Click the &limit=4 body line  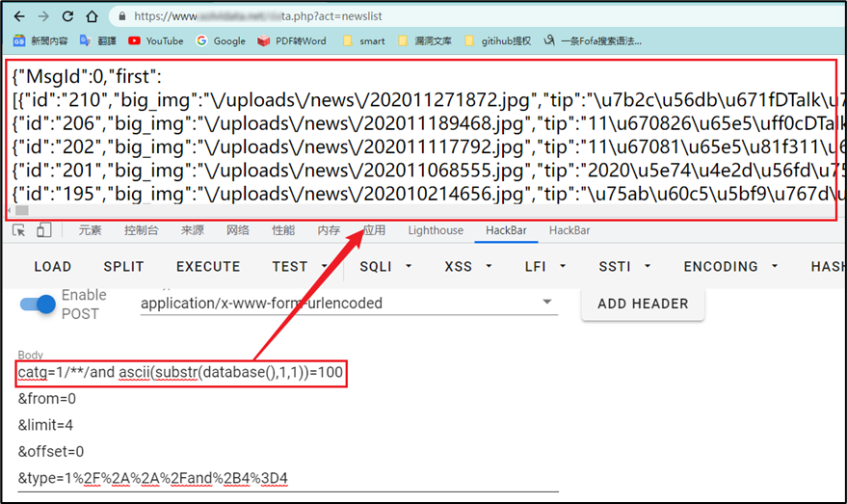tap(45, 426)
